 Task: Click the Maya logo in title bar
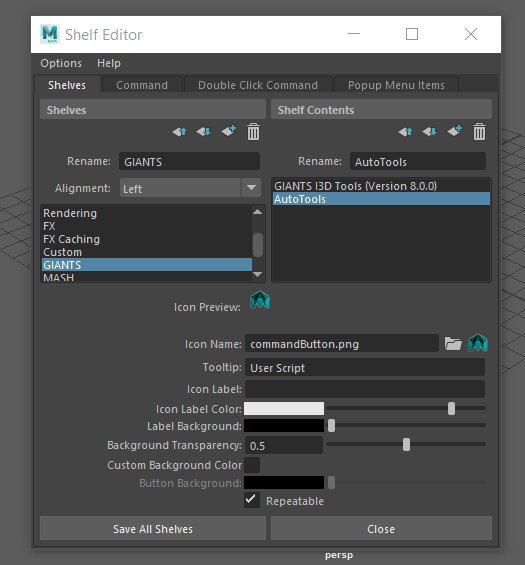[x=50, y=35]
